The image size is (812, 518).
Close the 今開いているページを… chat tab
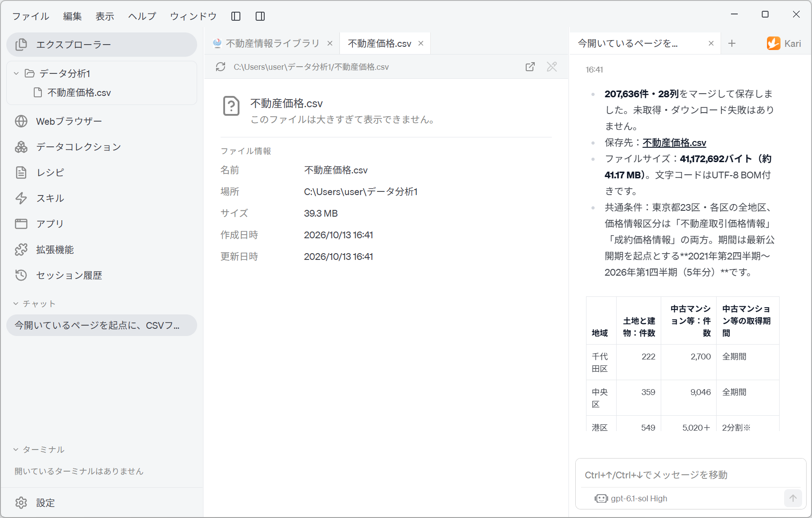tap(711, 43)
